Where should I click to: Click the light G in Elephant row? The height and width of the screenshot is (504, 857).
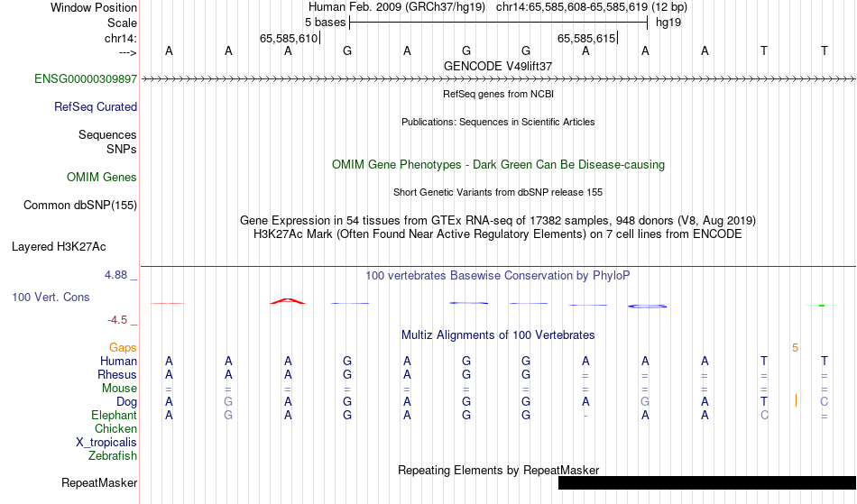click(228, 416)
